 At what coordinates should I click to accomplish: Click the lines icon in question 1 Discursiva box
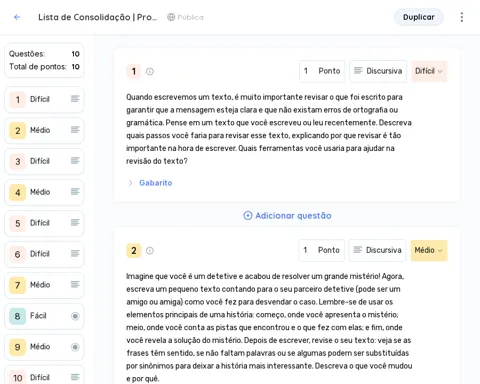coord(358,71)
